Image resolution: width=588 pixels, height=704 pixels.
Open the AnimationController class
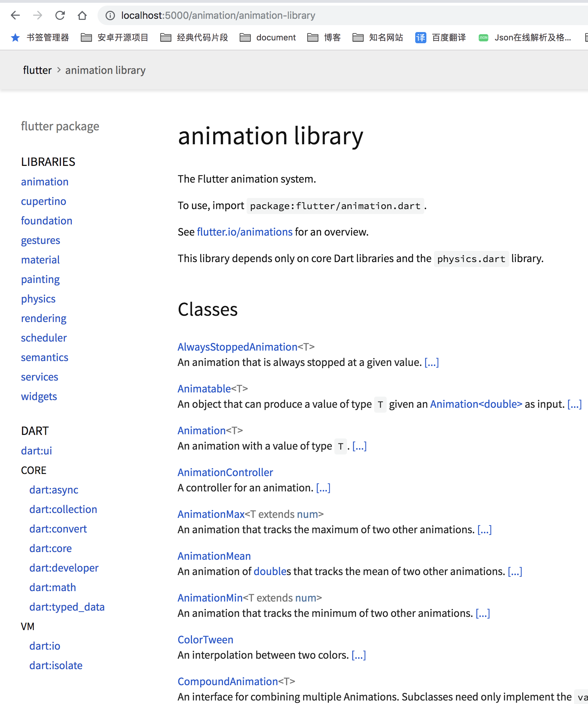coord(225,472)
